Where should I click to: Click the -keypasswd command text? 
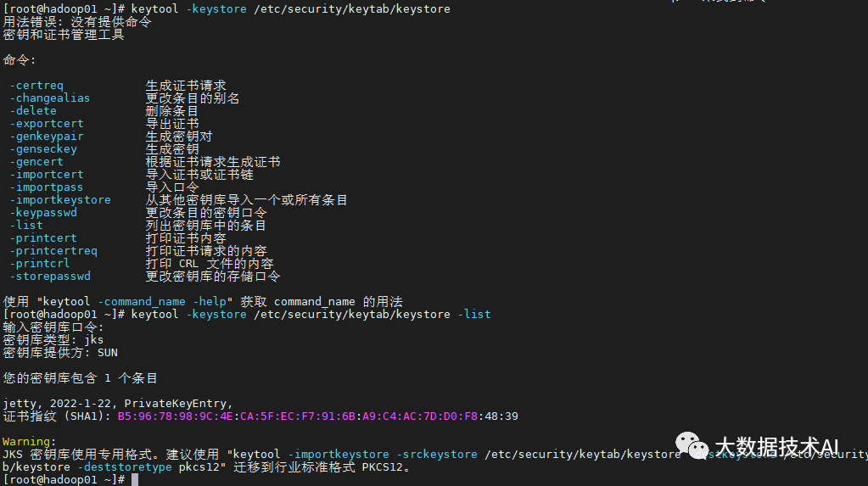pyautogui.click(x=43, y=213)
